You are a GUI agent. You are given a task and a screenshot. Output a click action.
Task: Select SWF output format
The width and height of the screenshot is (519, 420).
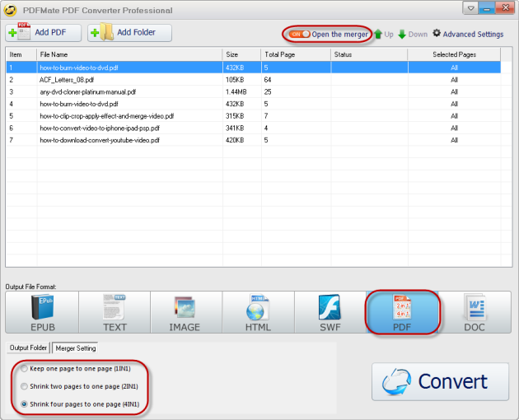pos(330,312)
